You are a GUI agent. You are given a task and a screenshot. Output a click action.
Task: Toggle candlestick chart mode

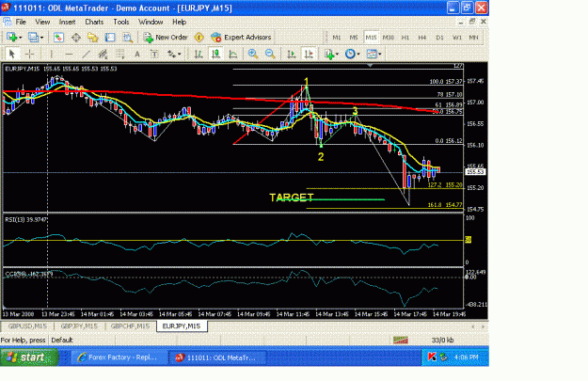point(215,54)
